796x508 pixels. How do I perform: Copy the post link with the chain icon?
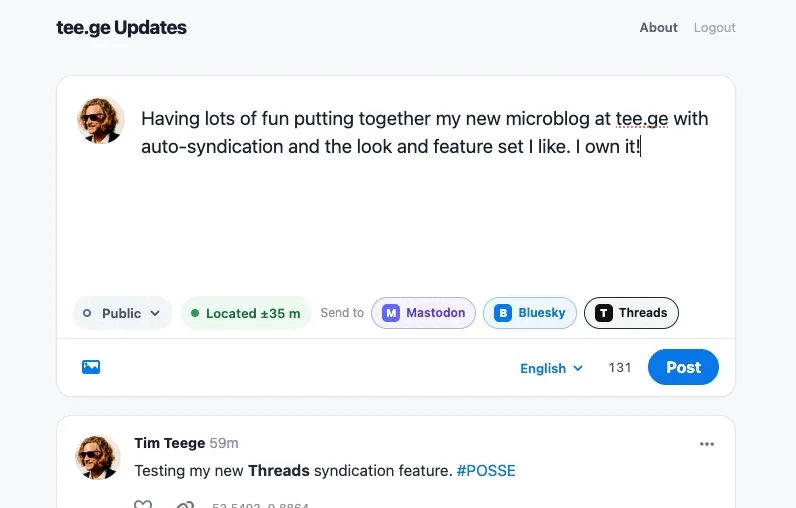[x=185, y=504]
